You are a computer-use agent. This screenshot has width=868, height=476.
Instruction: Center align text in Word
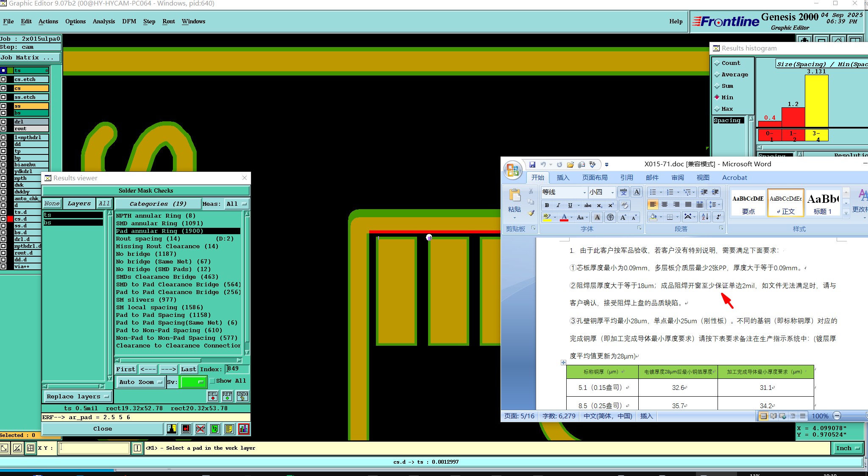[665, 205]
